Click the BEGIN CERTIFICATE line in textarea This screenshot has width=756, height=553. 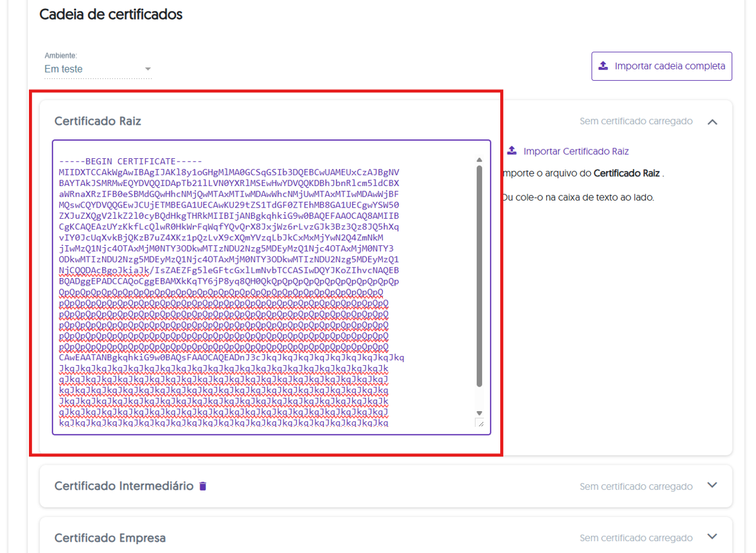click(x=130, y=161)
